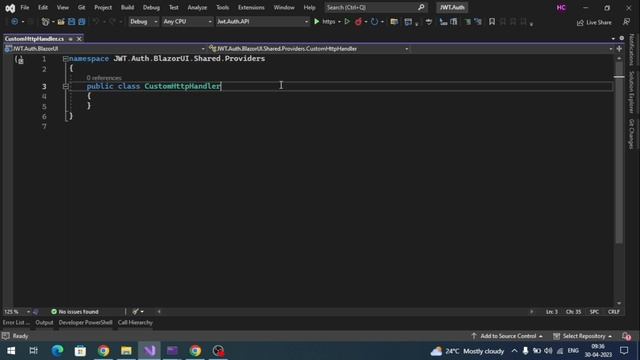Save the current file with the Save icon
This screenshot has height=360, width=640.
pyautogui.click(x=71, y=22)
